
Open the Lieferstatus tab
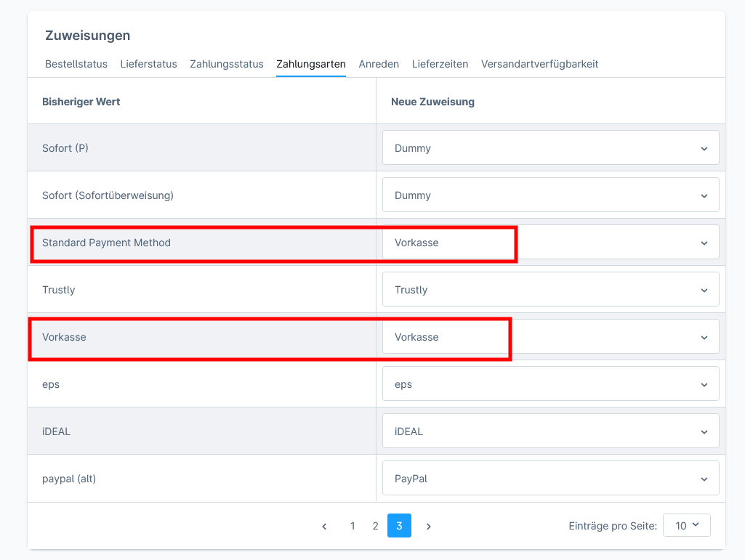coord(148,64)
